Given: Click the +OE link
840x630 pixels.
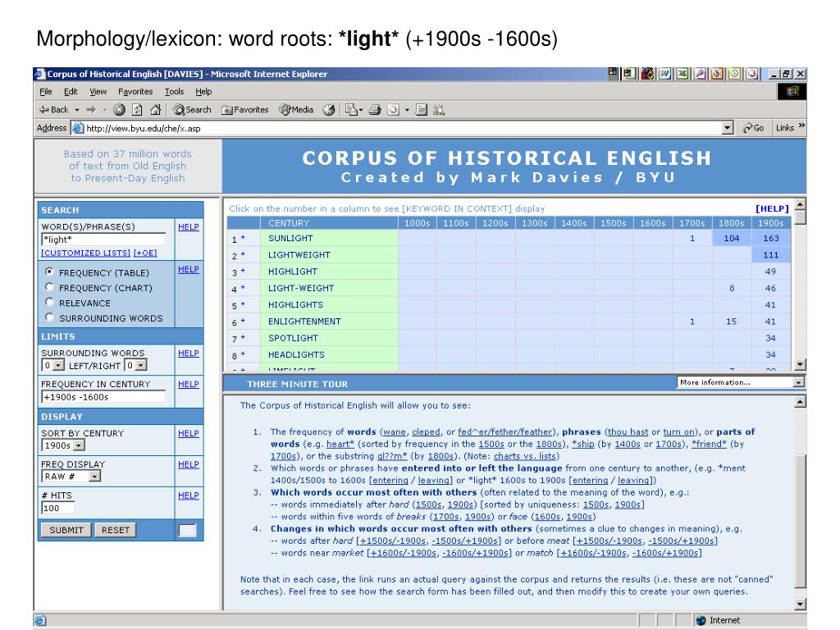Looking at the screenshot, I should tap(145, 253).
